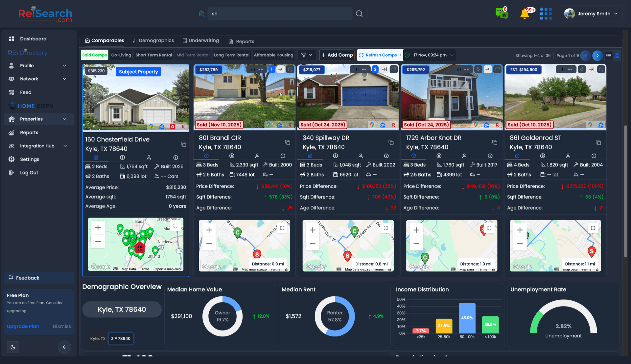
Task: Switch to the Underwriting tab
Action: [201, 40]
